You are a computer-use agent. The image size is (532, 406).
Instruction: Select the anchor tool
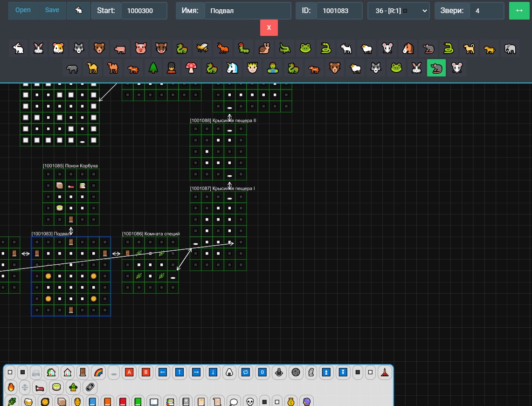coord(279,372)
